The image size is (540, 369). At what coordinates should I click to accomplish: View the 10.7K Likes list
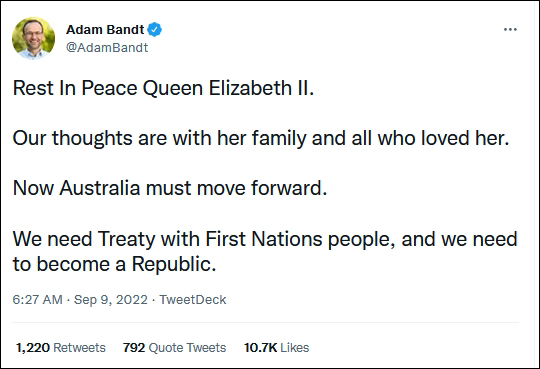click(x=277, y=348)
